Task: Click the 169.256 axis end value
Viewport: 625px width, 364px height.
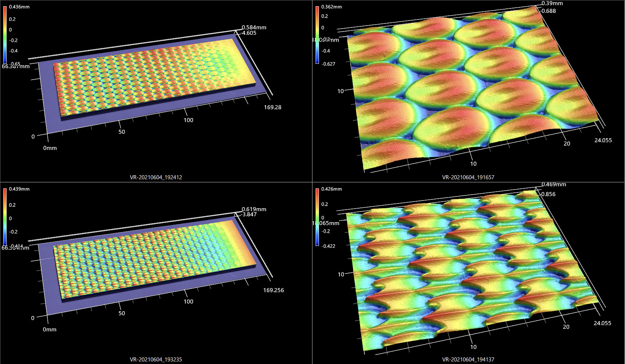Action: [x=273, y=290]
